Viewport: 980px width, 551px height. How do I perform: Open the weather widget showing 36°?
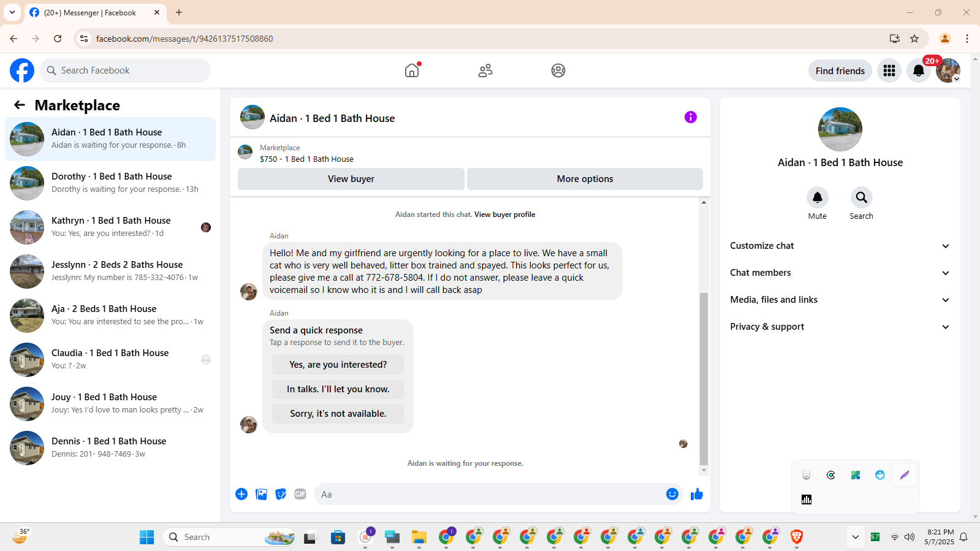(x=21, y=536)
